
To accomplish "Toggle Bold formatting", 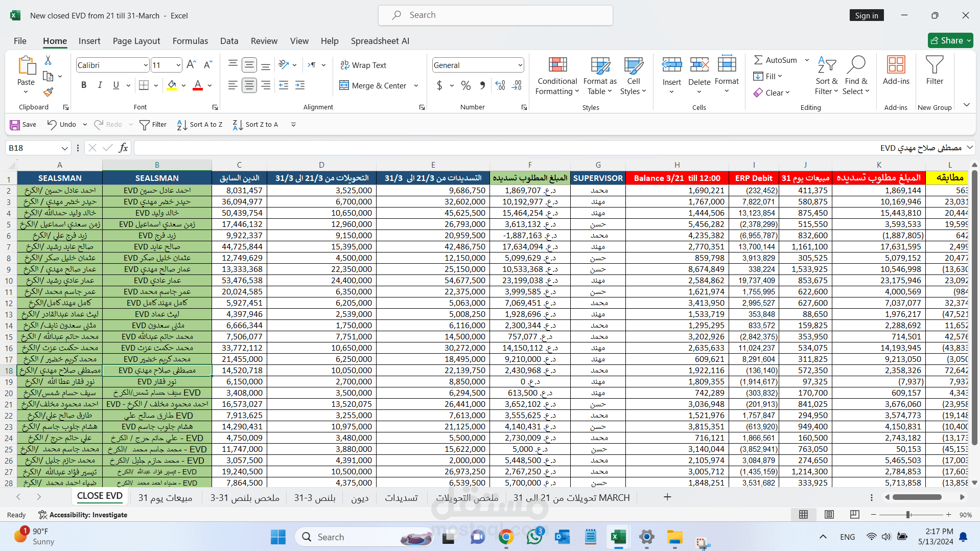I will (84, 85).
